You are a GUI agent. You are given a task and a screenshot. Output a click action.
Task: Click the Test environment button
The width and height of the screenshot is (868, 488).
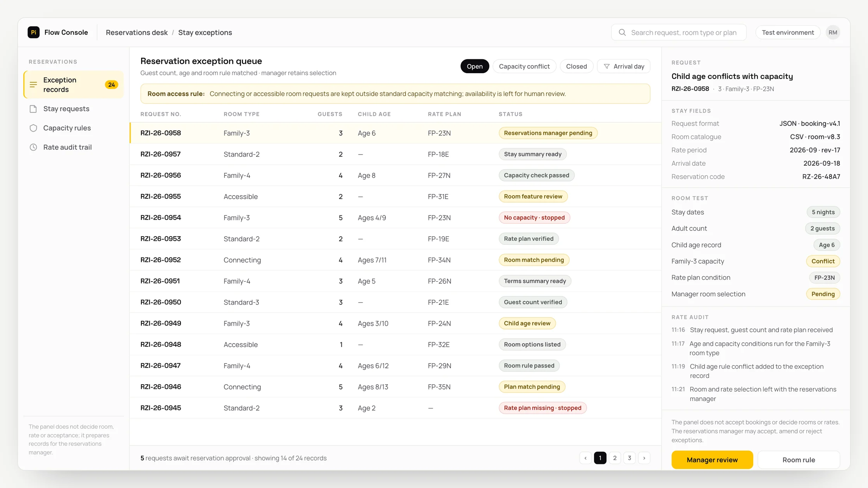pos(788,33)
